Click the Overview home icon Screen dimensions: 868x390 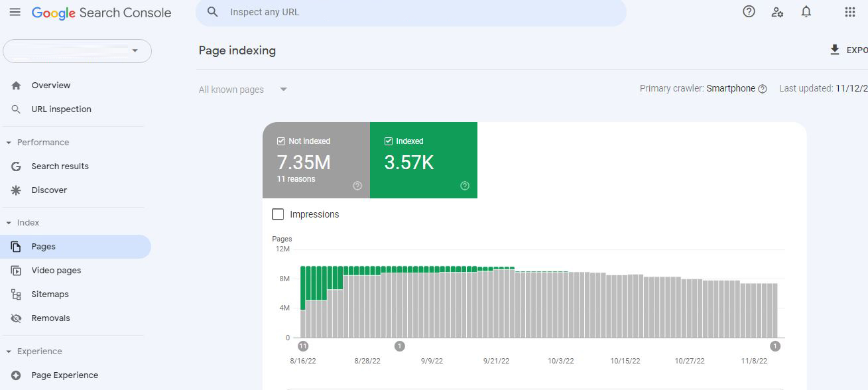17,85
